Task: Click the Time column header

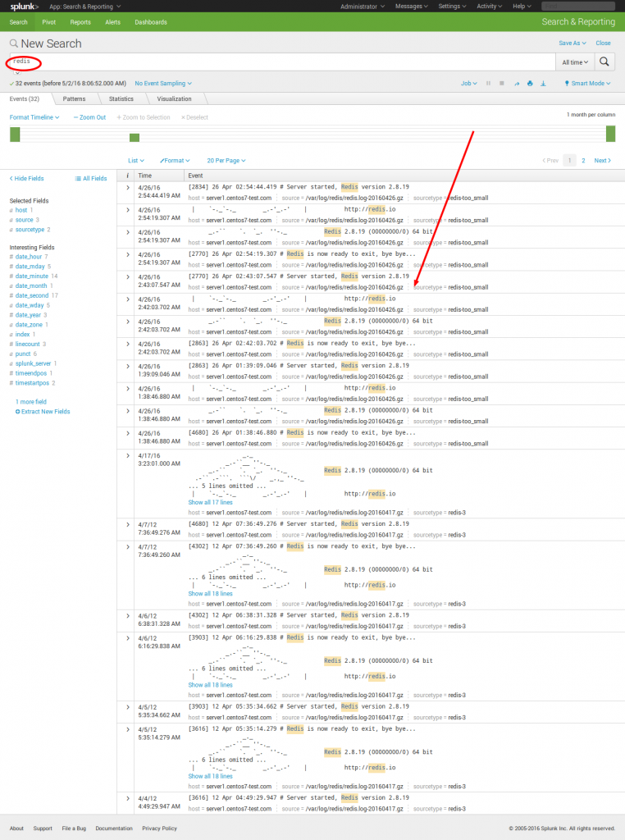Action: click(145, 176)
